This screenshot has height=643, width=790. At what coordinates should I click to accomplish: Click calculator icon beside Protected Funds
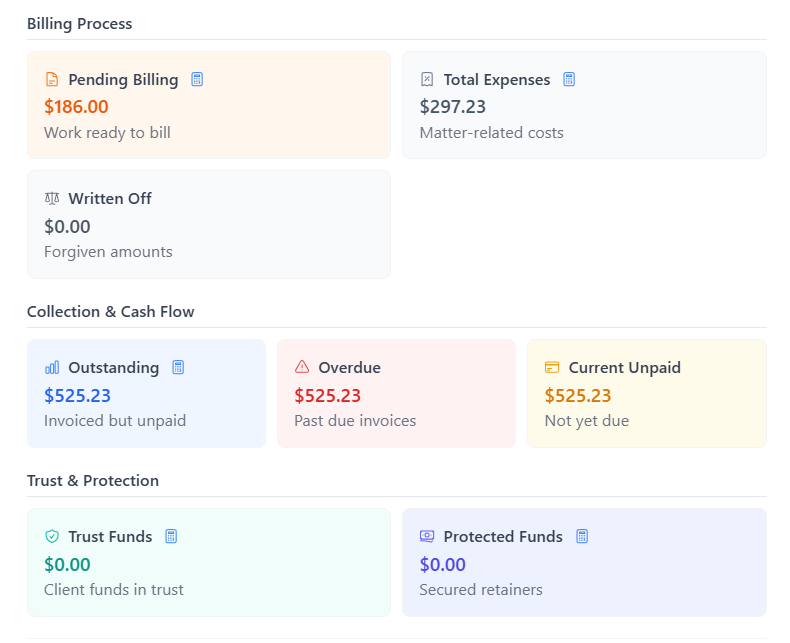click(582, 537)
